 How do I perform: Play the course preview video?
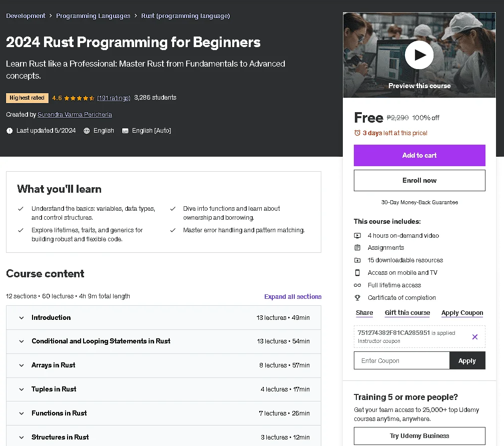419,55
